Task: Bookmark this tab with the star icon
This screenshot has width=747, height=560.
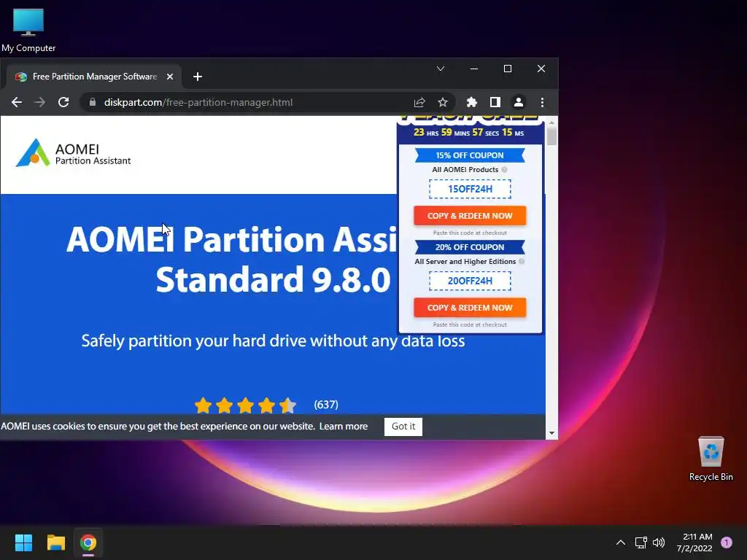Action: pos(443,102)
